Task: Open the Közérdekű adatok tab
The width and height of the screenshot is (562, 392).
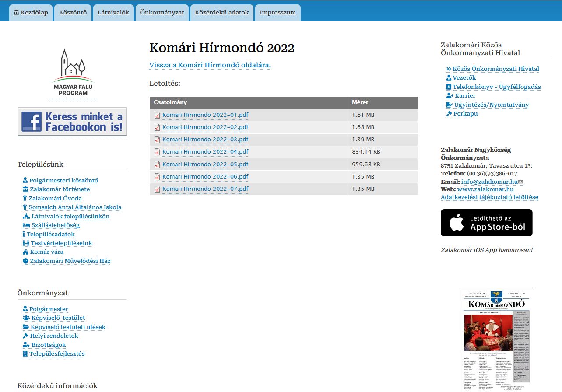Action: [x=222, y=13]
